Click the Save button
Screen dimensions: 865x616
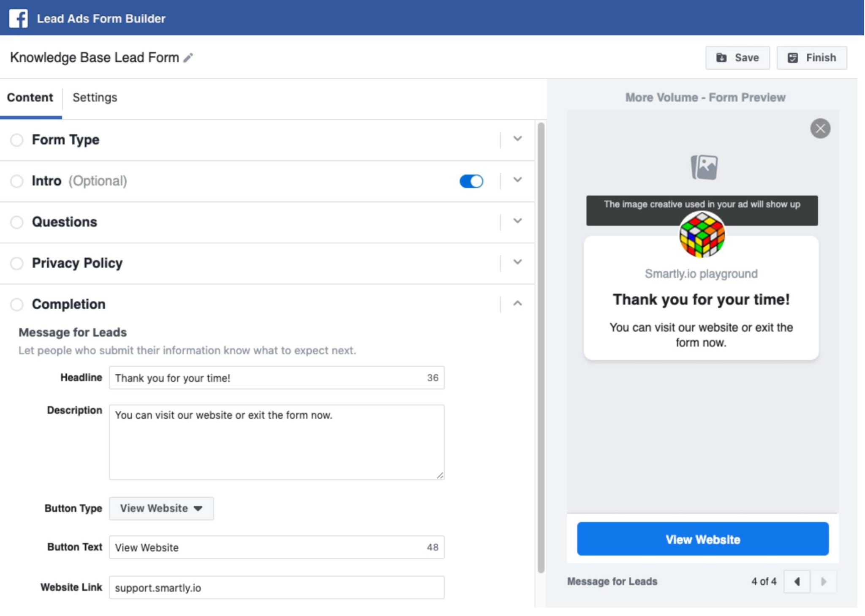737,57
